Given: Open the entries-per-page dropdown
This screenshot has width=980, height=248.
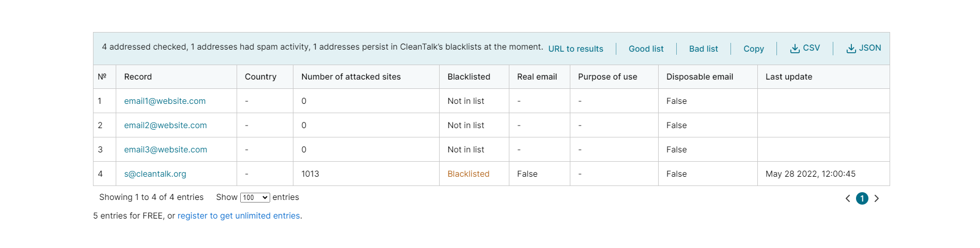Looking at the screenshot, I should pyautogui.click(x=255, y=197).
